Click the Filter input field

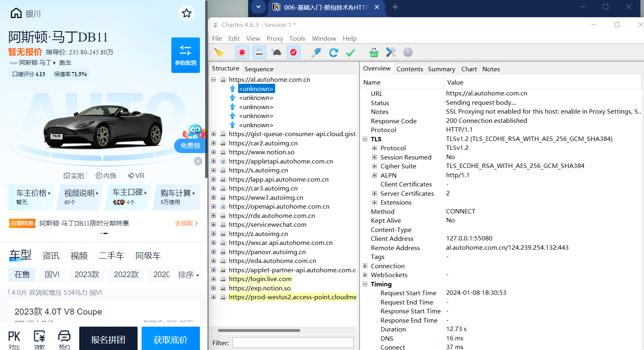pyautogui.click(x=293, y=343)
